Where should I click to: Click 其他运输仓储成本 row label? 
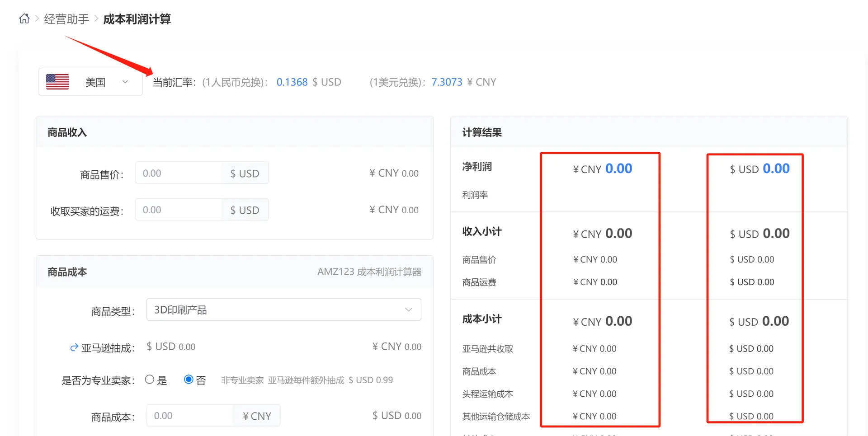pos(496,417)
